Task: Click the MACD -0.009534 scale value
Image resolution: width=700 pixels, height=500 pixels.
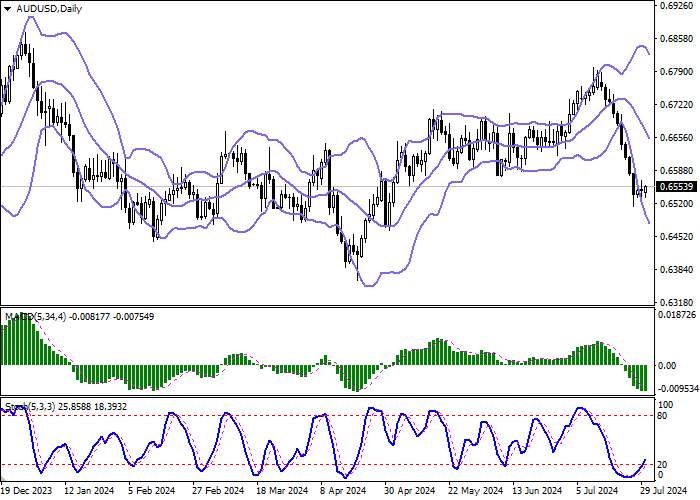Action: coord(678,389)
